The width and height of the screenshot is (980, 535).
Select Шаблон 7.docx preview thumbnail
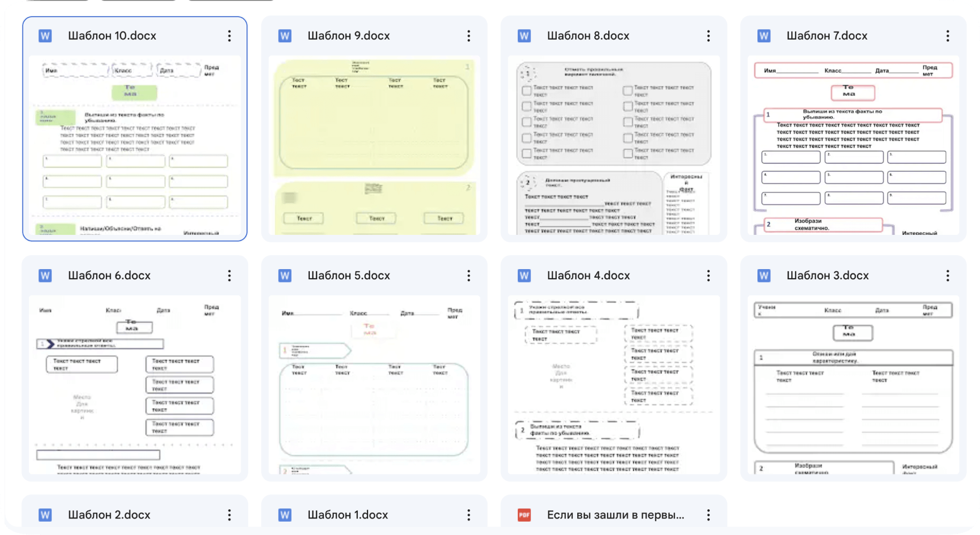853,145
